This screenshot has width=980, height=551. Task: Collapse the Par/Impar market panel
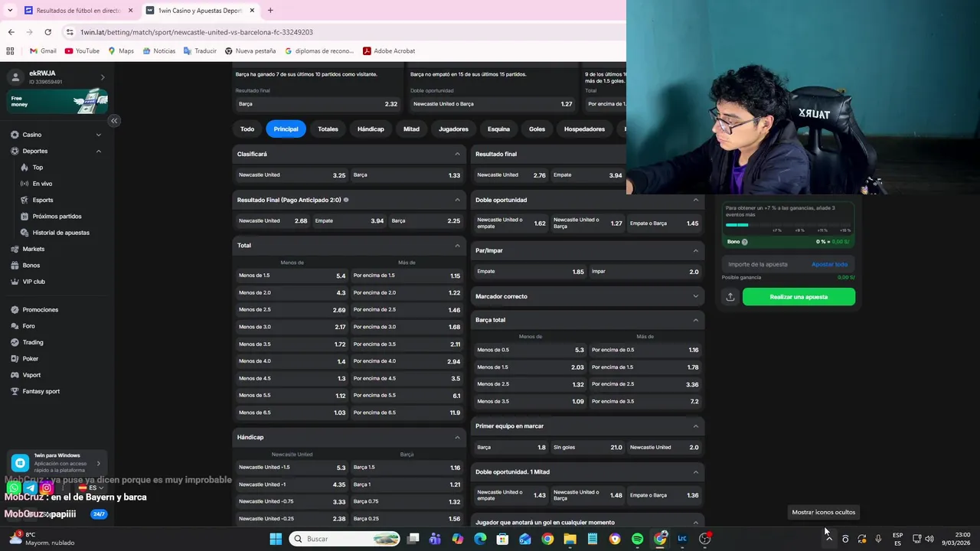point(695,250)
